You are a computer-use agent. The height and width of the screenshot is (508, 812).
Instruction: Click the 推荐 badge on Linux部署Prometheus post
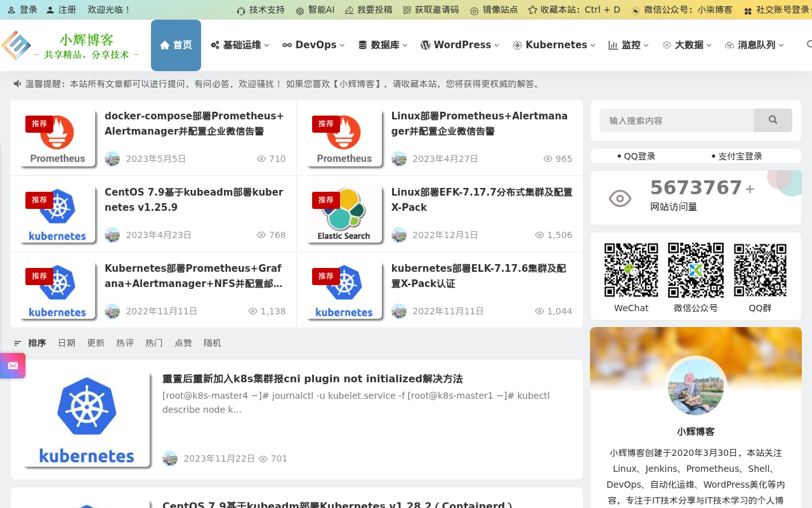[x=326, y=124]
